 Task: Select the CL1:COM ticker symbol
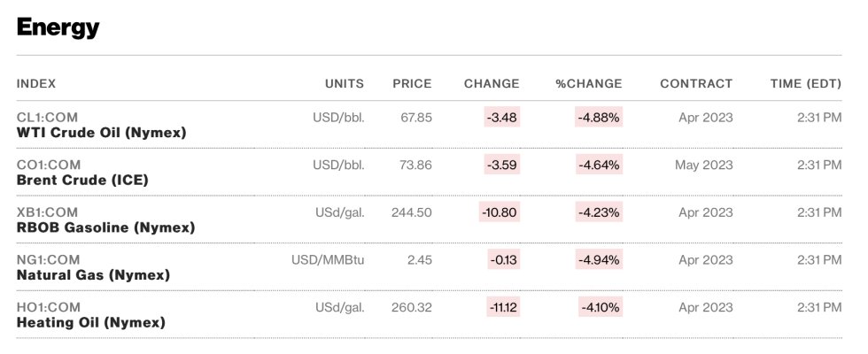click(x=47, y=117)
